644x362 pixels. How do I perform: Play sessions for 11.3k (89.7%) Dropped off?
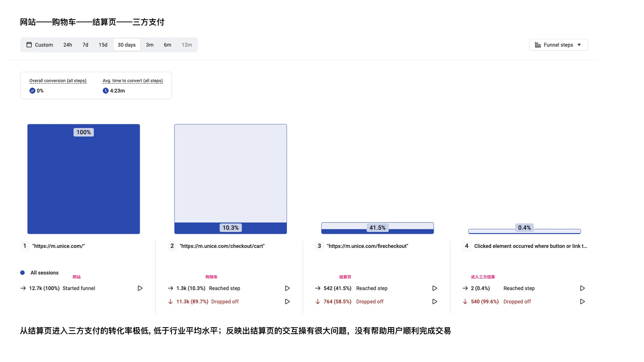pos(287,302)
